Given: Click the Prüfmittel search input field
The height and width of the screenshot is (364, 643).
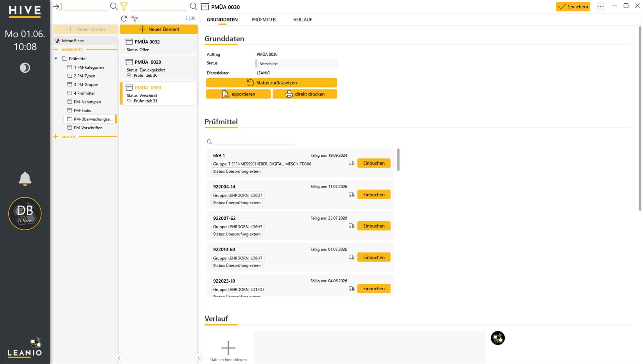Looking at the screenshot, I should pos(255,142).
